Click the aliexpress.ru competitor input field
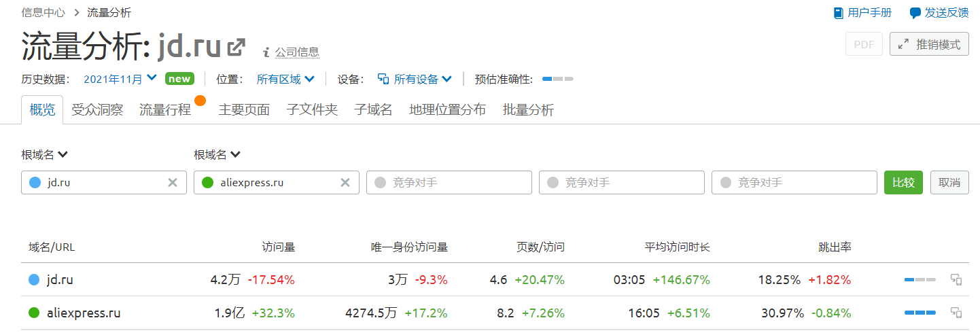 click(277, 182)
